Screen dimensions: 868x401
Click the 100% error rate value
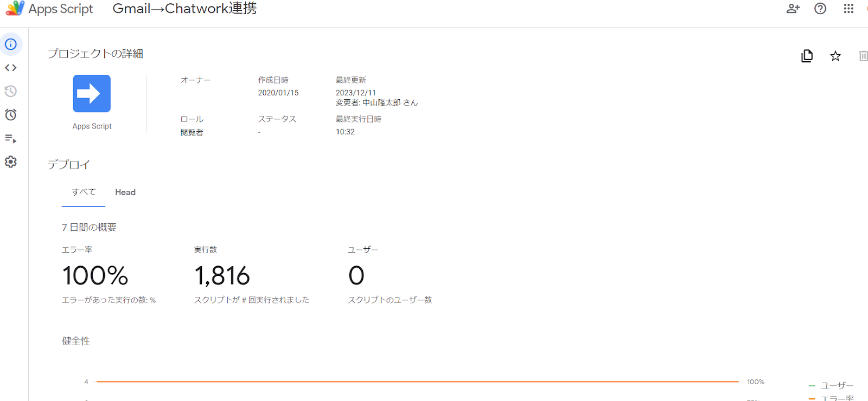pos(95,275)
